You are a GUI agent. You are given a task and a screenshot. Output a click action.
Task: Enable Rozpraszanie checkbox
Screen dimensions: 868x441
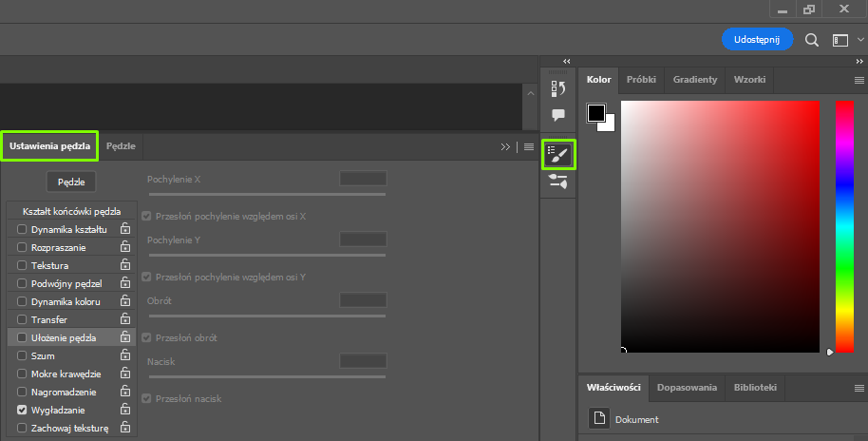pyautogui.click(x=22, y=247)
